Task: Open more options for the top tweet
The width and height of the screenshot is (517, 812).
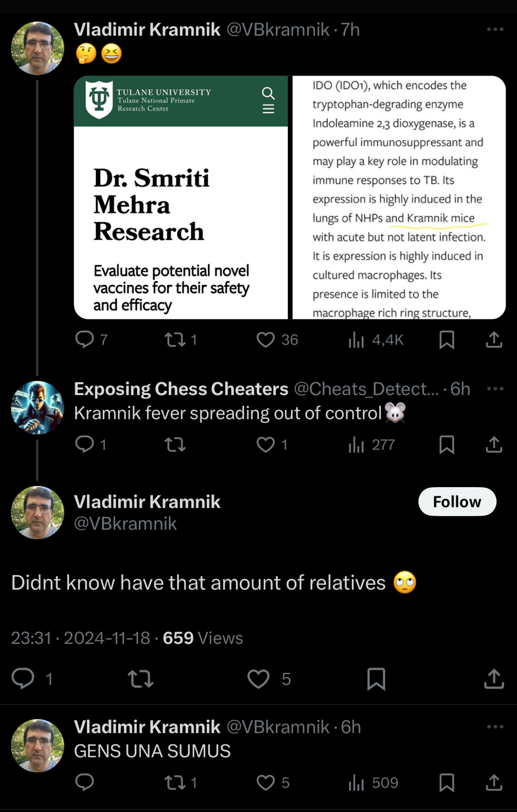Action: [x=495, y=30]
